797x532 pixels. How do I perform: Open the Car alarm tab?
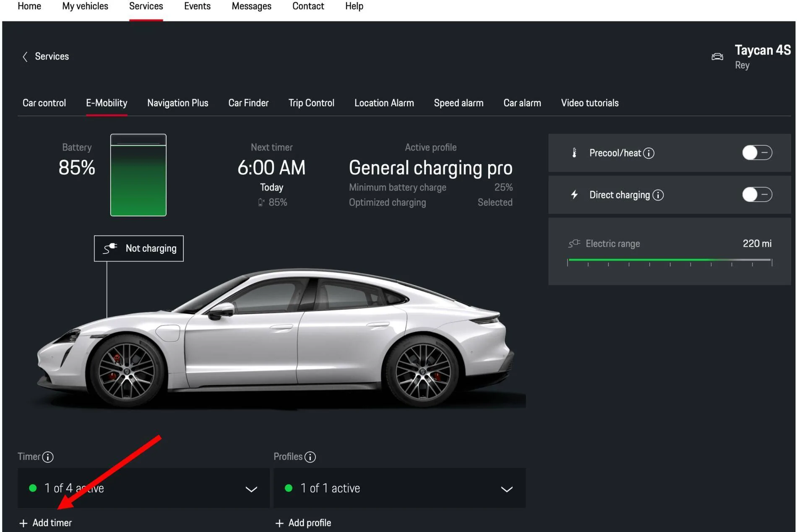[522, 103]
